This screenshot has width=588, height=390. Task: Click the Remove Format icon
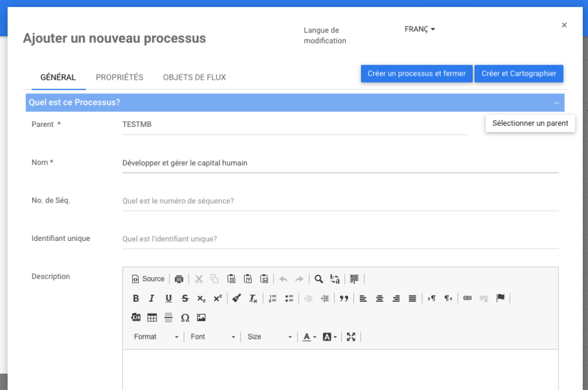tap(253, 298)
